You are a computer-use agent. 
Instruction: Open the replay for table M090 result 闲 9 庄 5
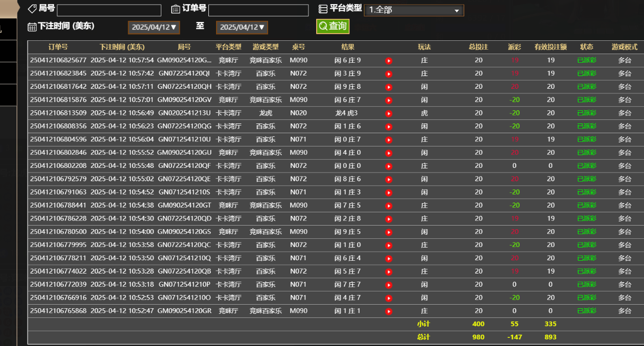pyautogui.click(x=389, y=232)
